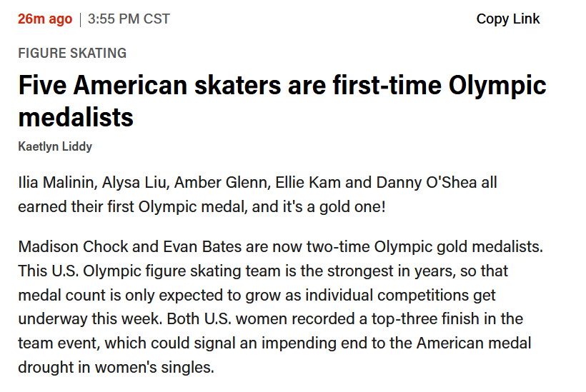Open the FIGURE SKATING category label
The image size is (586, 392).
(72, 53)
